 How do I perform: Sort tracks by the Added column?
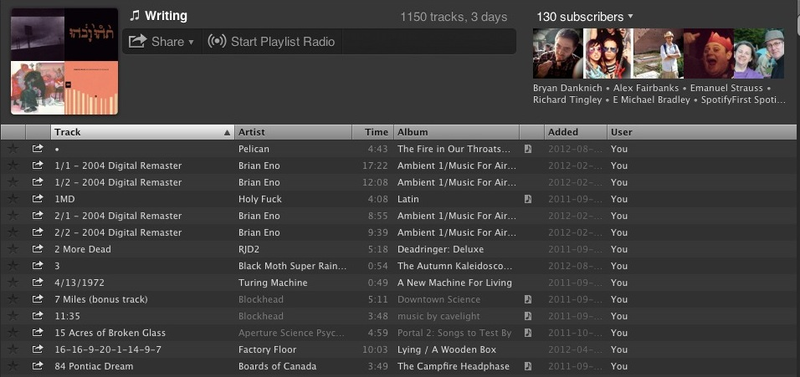pos(576,132)
